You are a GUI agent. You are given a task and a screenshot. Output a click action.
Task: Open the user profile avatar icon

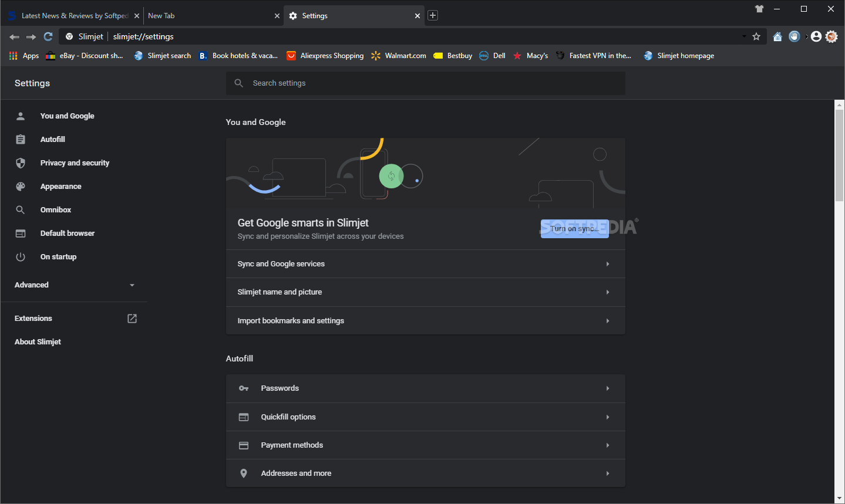tap(816, 36)
